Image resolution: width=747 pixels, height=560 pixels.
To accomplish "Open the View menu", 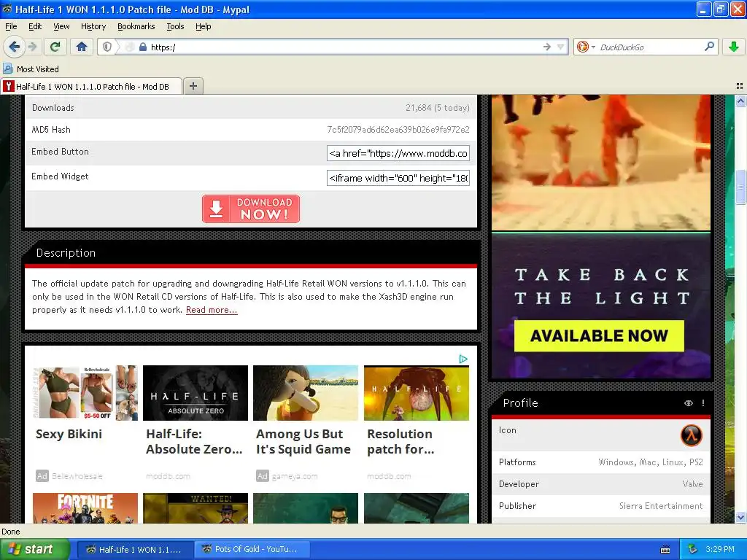I will 61,26.
